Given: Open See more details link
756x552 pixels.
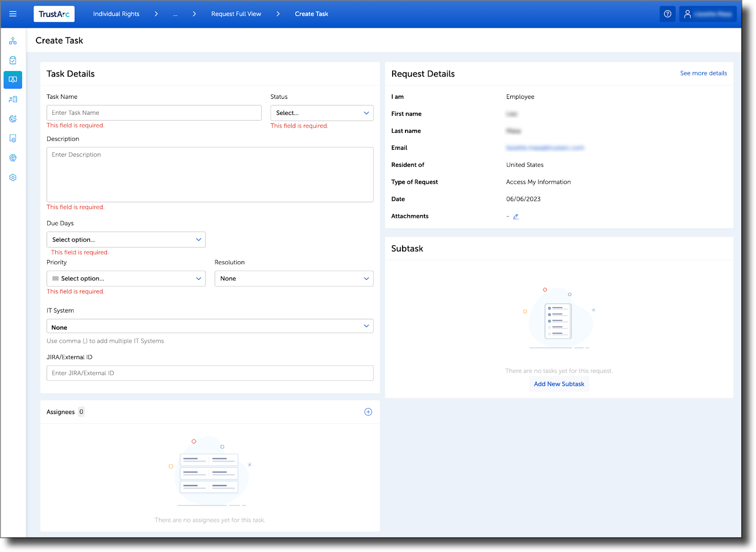Looking at the screenshot, I should 703,73.
